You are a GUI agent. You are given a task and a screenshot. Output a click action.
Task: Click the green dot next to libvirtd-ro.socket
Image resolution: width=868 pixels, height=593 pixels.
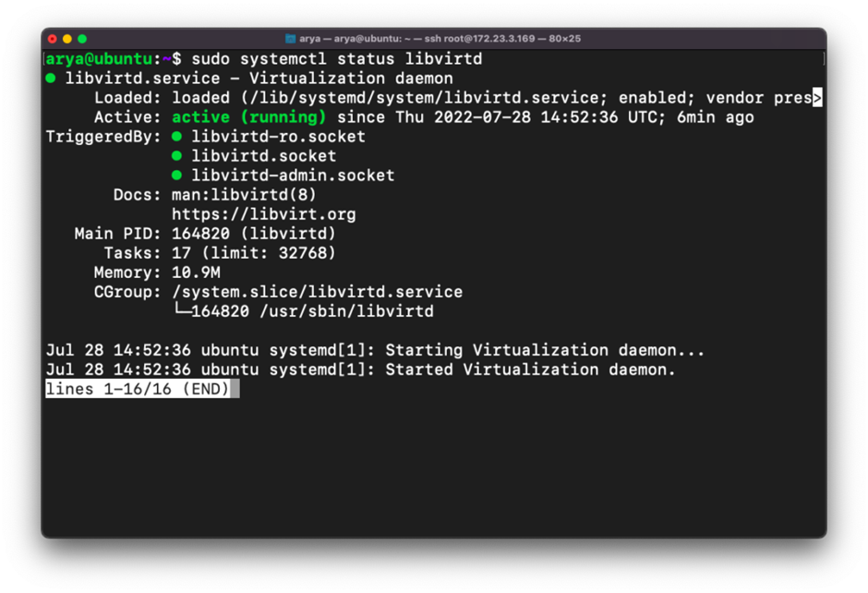pos(176,137)
